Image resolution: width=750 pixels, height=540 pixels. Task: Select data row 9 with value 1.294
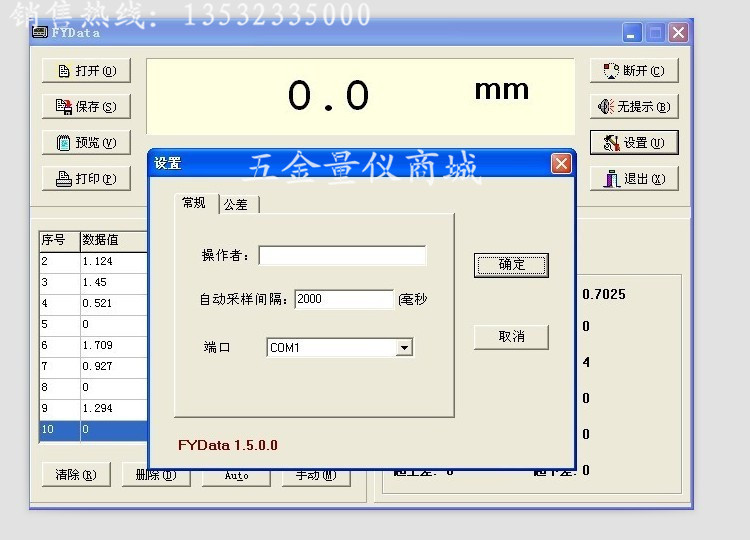click(x=94, y=408)
